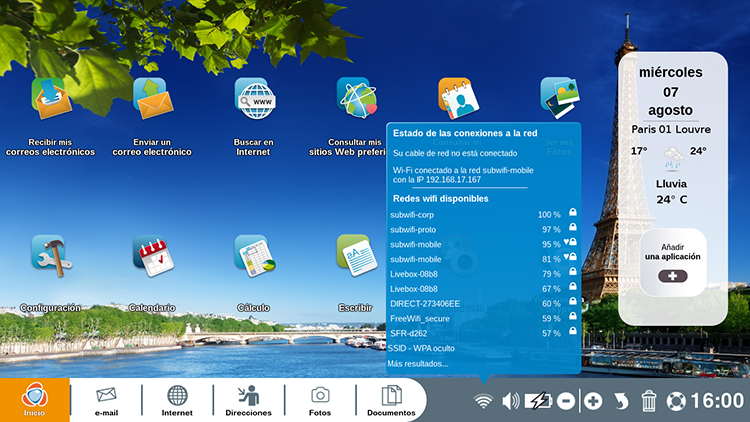Toggle the Wi-Fi network status popup
The image size is (750, 422).
point(484,401)
